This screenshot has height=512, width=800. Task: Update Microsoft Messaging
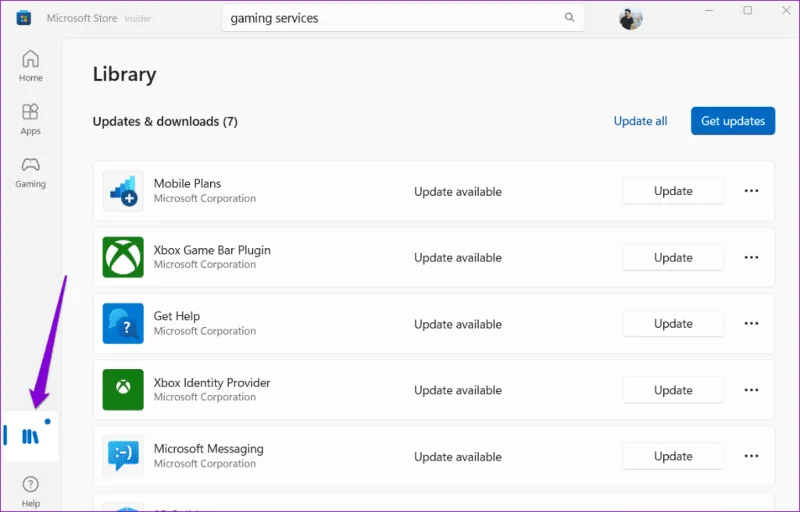coord(673,456)
